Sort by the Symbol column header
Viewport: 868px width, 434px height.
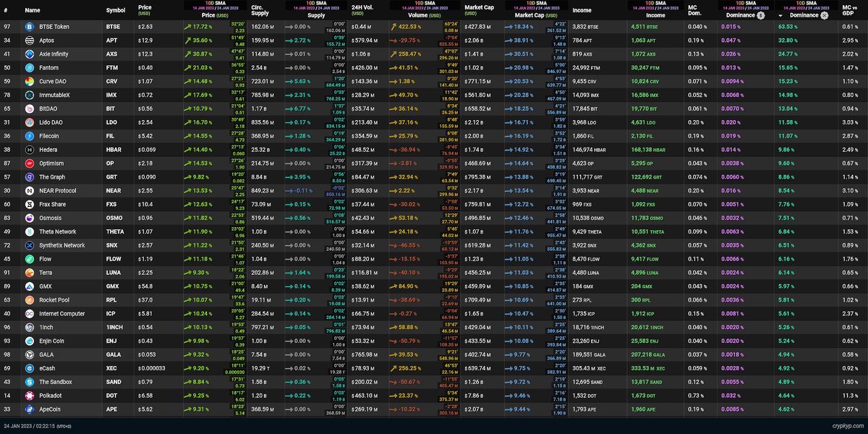click(115, 11)
